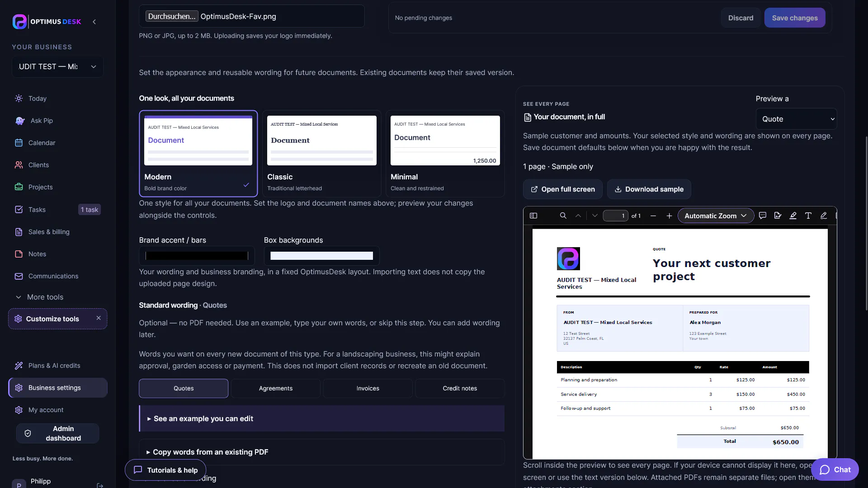Open the Admin dashboard

click(57, 434)
